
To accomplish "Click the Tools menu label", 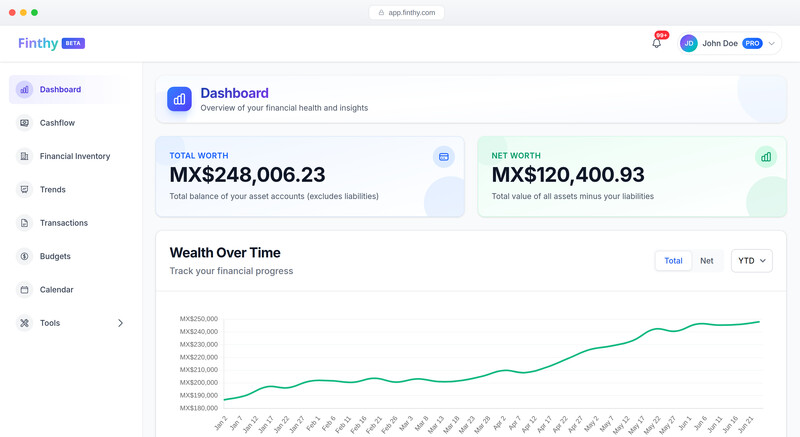I will pos(50,323).
